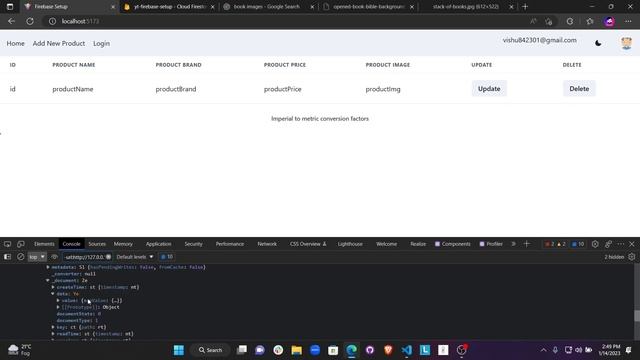Open the browser favorites star icon

590,21
